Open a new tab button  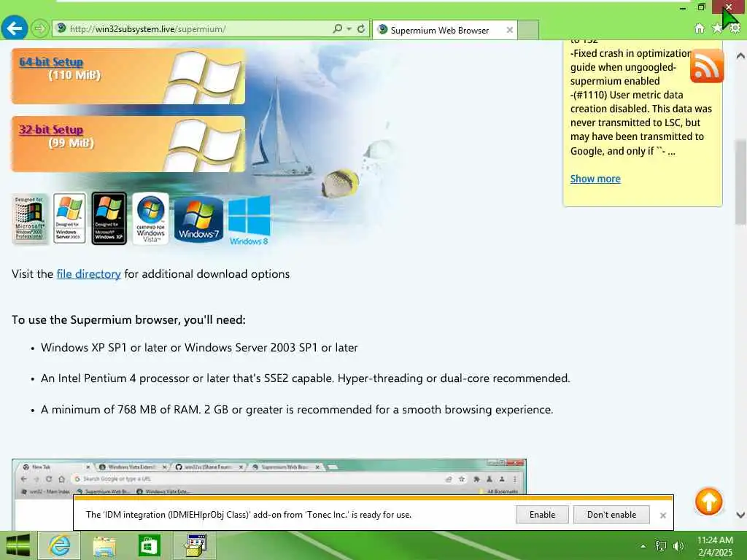(528, 30)
